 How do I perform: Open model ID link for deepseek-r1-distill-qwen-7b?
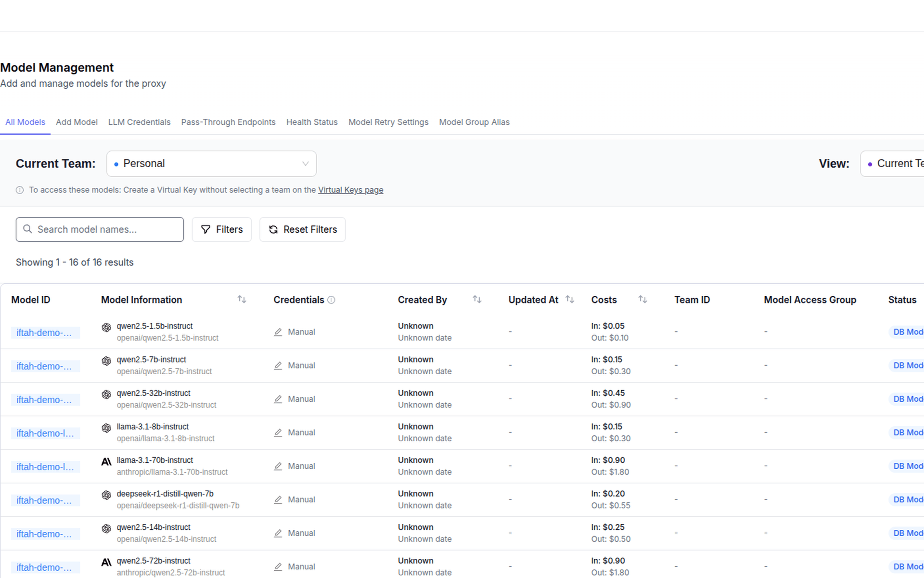click(x=45, y=500)
